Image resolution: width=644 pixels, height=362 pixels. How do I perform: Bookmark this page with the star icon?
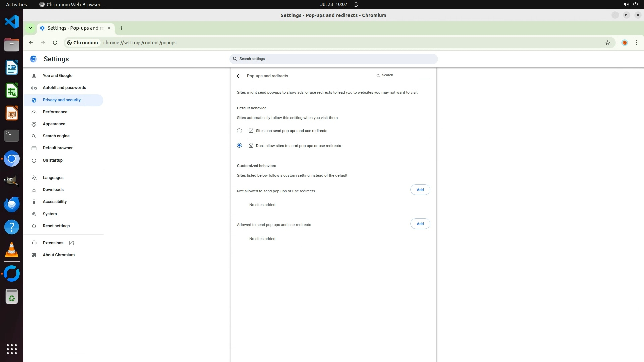(607, 43)
